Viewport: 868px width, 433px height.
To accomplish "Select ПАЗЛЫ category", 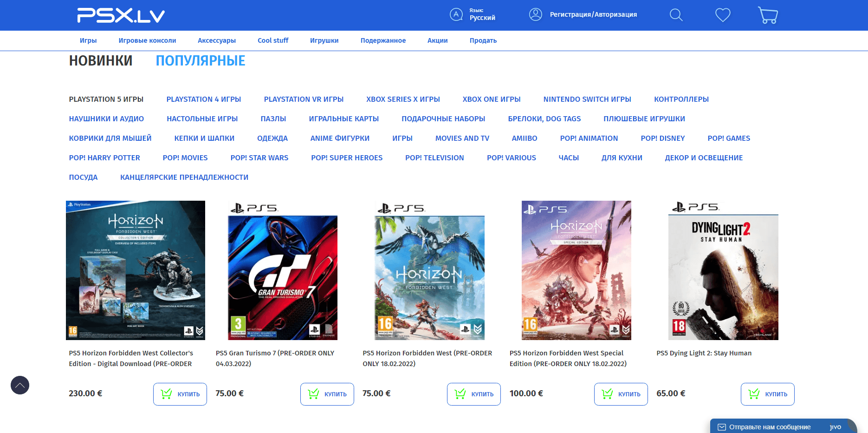I will pos(273,118).
